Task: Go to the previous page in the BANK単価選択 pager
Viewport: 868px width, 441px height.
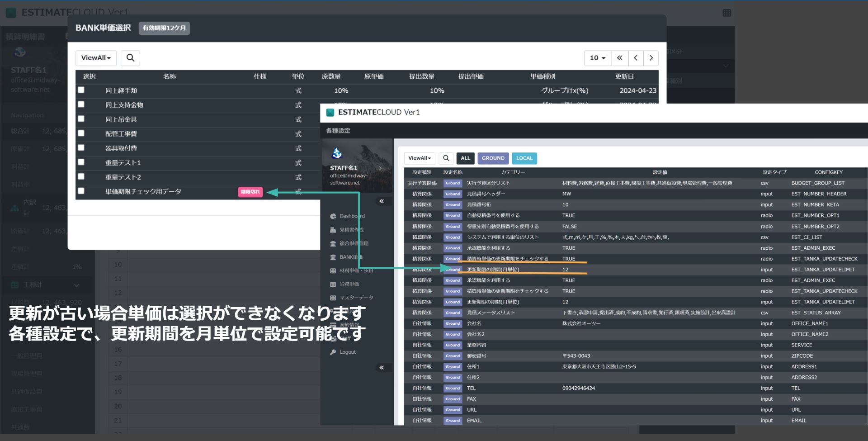Action: coord(636,58)
